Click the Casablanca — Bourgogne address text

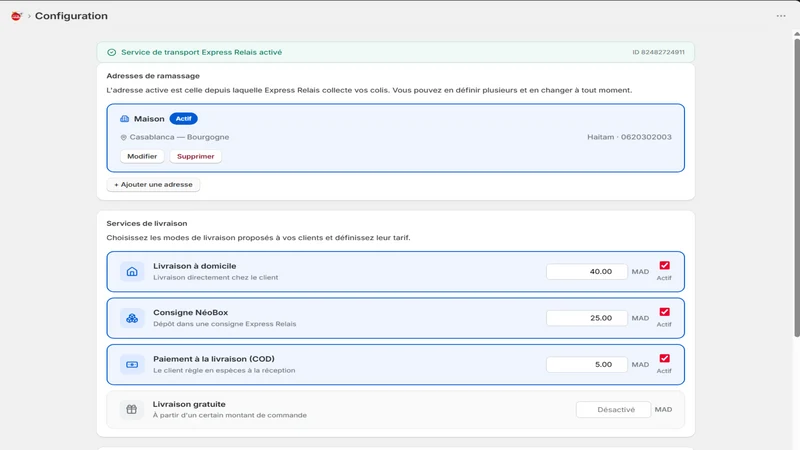[179, 137]
